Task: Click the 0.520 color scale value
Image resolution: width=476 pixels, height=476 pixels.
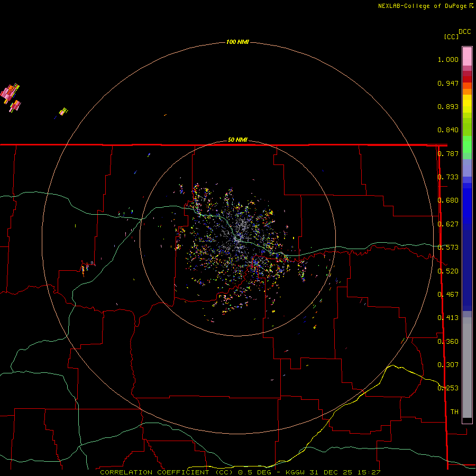Action: [448, 271]
